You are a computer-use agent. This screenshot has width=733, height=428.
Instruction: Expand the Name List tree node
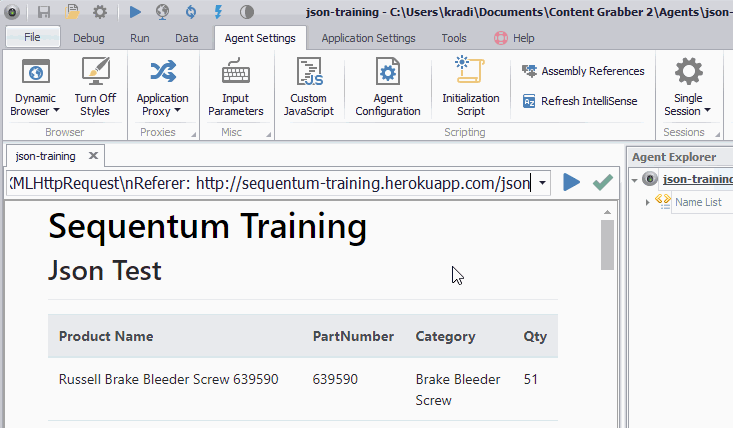pyautogui.click(x=648, y=202)
